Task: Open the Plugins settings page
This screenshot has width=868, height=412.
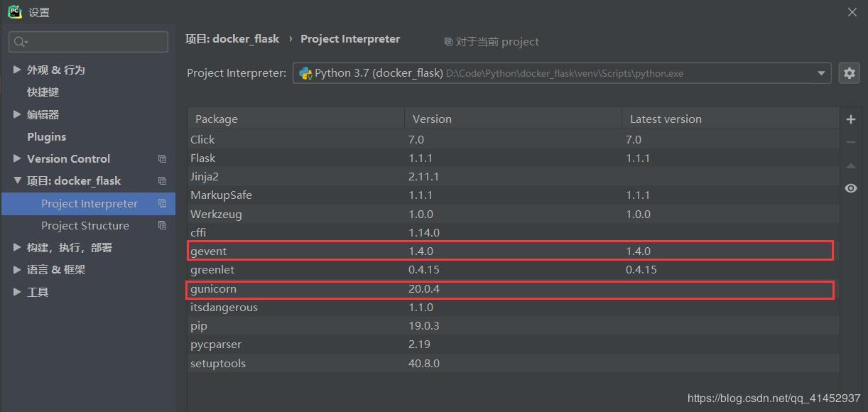Action: [x=46, y=136]
